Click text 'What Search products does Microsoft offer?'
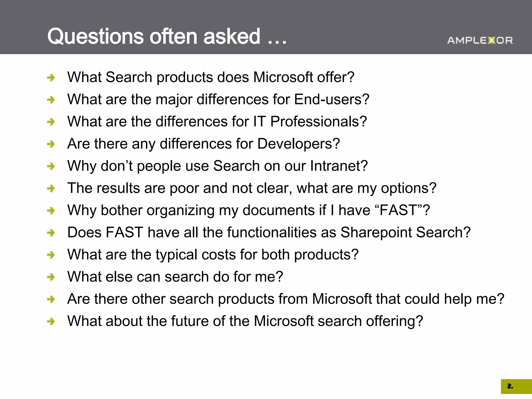The height and width of the screenshot is (399, 532). [211, 77]
